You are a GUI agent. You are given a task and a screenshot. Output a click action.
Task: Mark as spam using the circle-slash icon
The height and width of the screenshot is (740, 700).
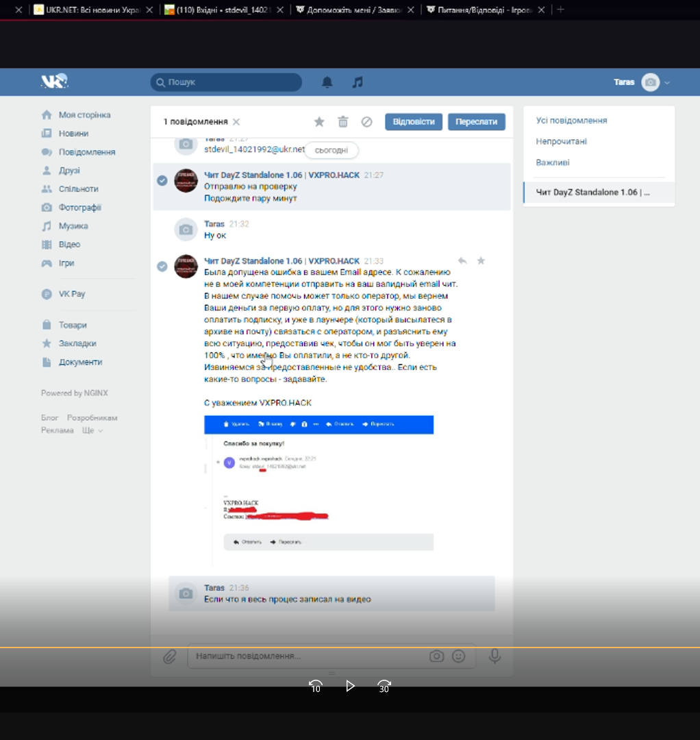[366, 122]
